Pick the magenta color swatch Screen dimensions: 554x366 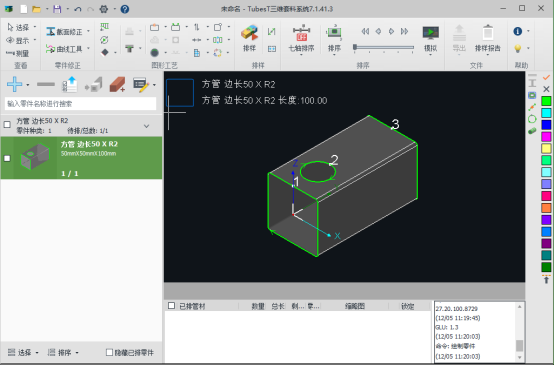(546, 136)
